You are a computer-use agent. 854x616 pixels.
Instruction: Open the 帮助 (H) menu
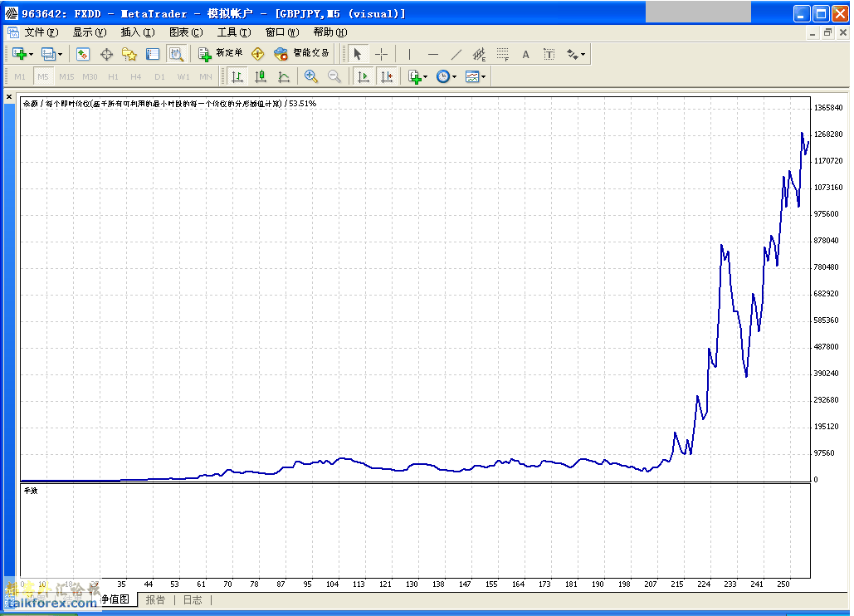click(330, 32)
